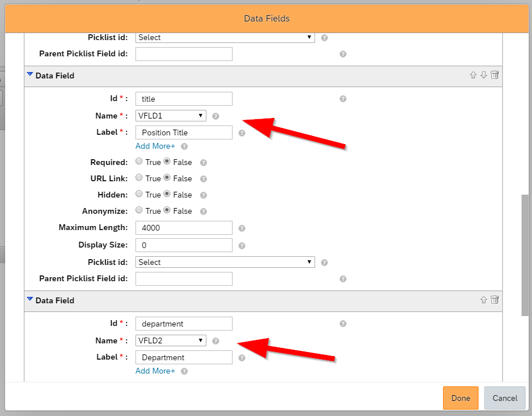Open help for the department Id field
This screenshot has height=416, width=532.
pos(343,324)
